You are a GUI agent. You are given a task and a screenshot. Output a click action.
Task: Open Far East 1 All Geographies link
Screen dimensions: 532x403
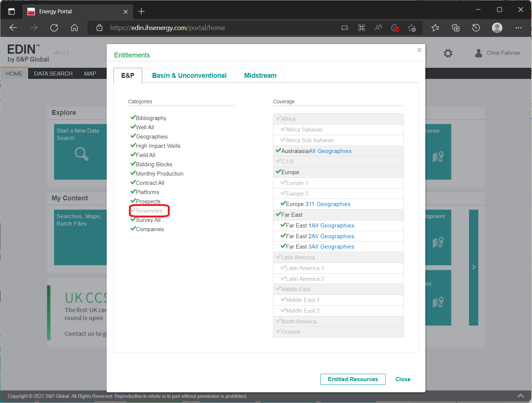click(333, 225)
